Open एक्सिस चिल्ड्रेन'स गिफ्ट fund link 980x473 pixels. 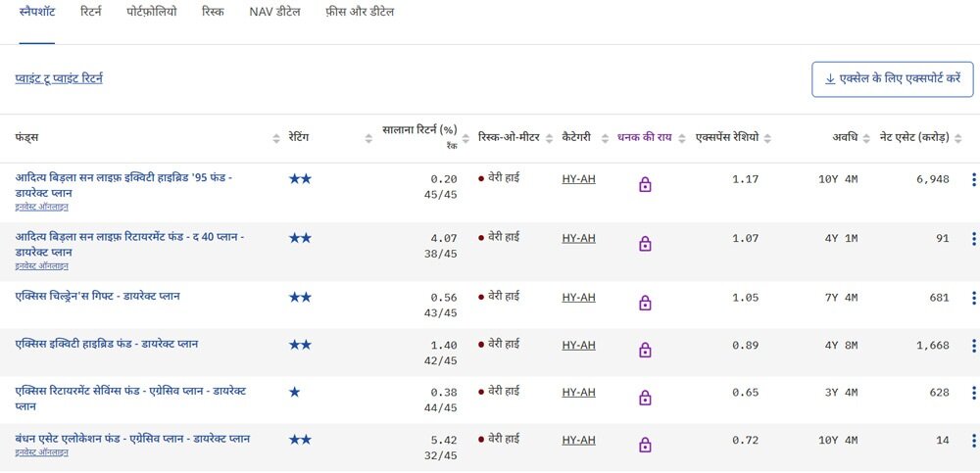[98, 297]
